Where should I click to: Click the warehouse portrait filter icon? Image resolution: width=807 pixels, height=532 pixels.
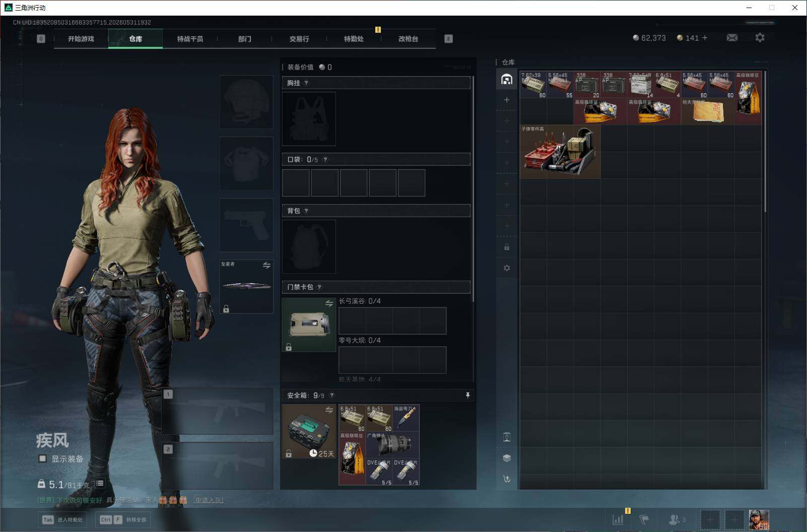click(507, 437)
